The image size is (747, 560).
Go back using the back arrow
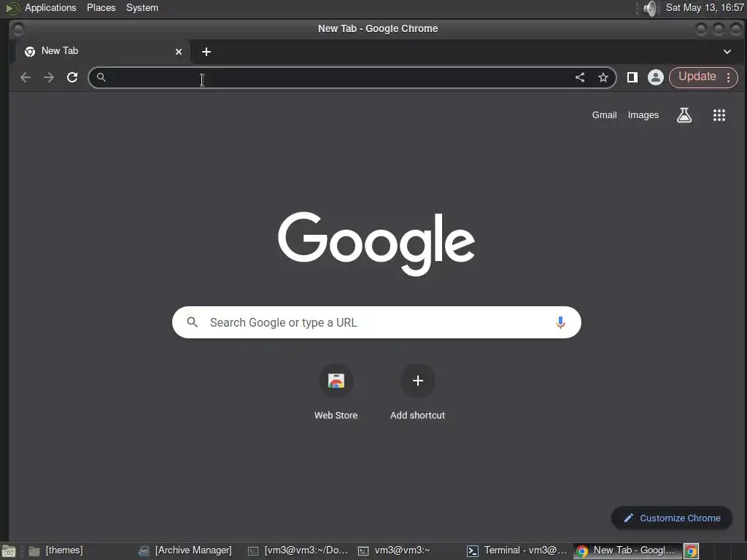click(x=26, y=77)
